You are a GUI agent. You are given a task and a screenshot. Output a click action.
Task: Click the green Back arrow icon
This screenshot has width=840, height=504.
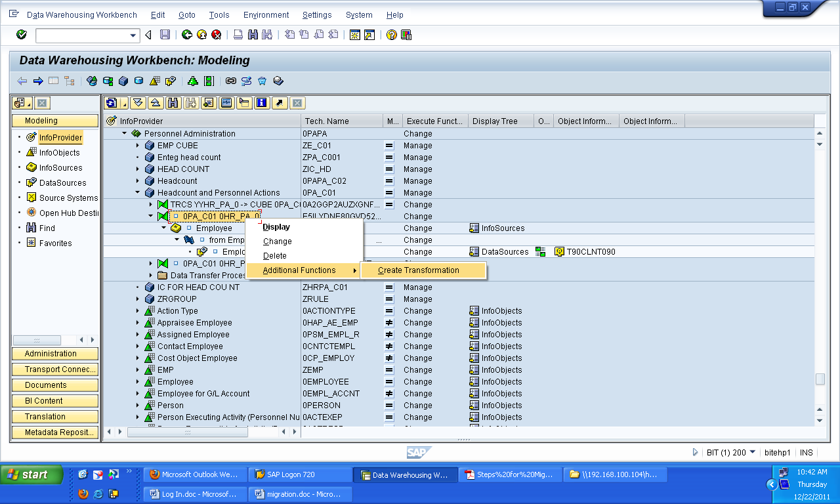point(187,35)
